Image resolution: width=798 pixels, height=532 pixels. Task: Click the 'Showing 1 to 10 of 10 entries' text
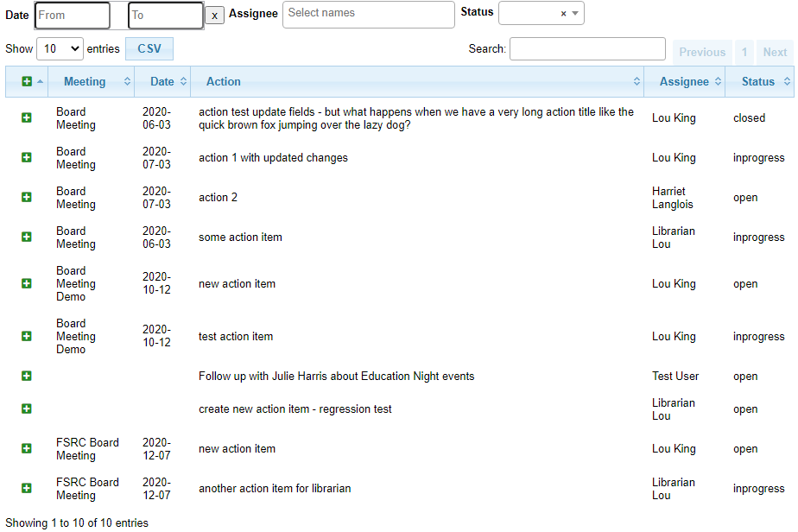(77, 522)
